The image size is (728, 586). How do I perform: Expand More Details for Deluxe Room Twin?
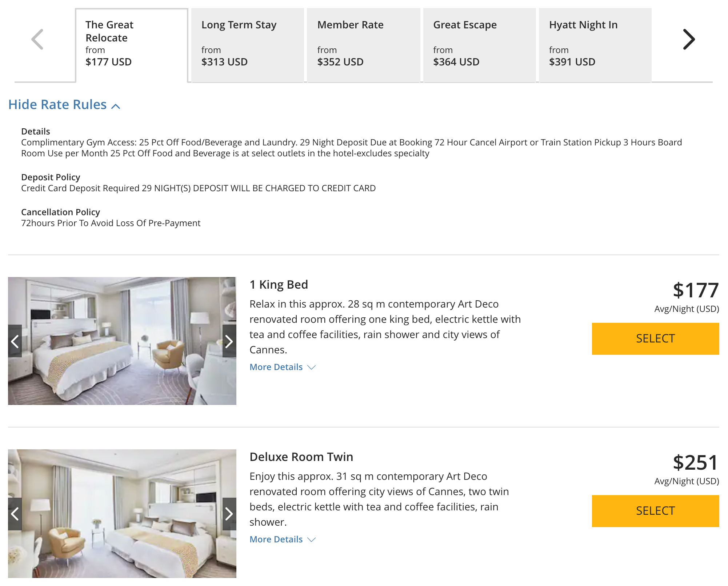coord(282,539)
